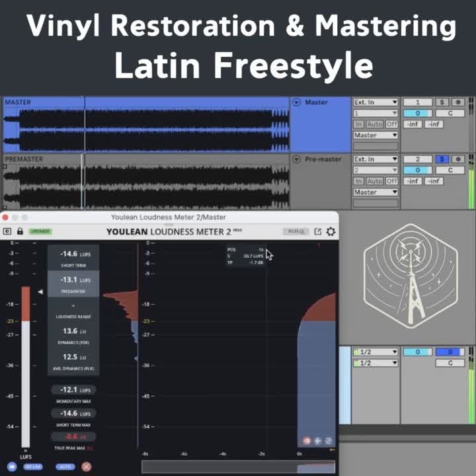Click Master track volume slider showing 0
Image resolution: width=476 pixels, height=476 pixels.
click(x=418, y=113)
